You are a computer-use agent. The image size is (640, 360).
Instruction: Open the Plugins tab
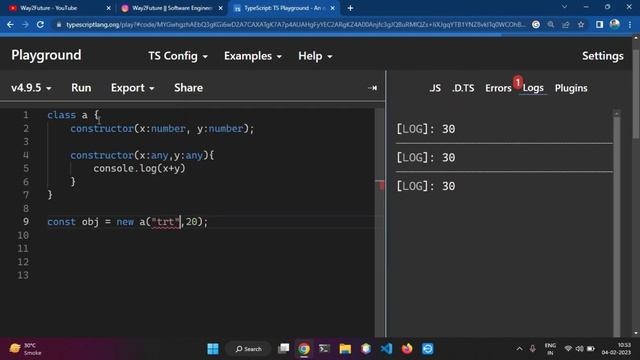(x=571, y=88)
